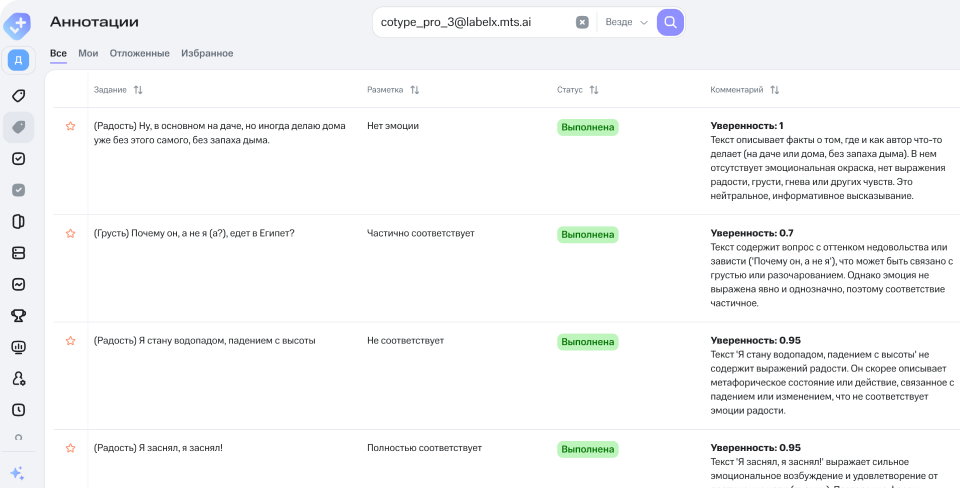This screenshot has height=488, width=960.
Task: Switch to the Отложенные tab
Action: click(140, 53)
